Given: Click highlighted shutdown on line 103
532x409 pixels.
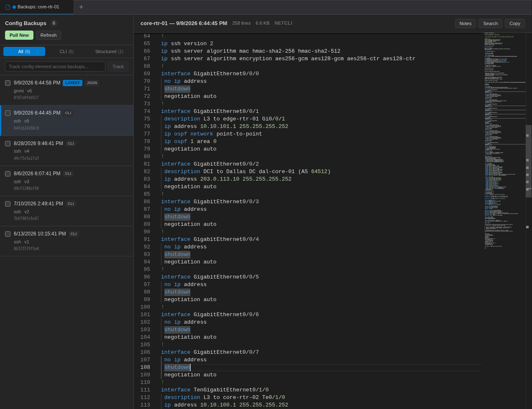Looking at the screenshot, I should click(177, 330).
